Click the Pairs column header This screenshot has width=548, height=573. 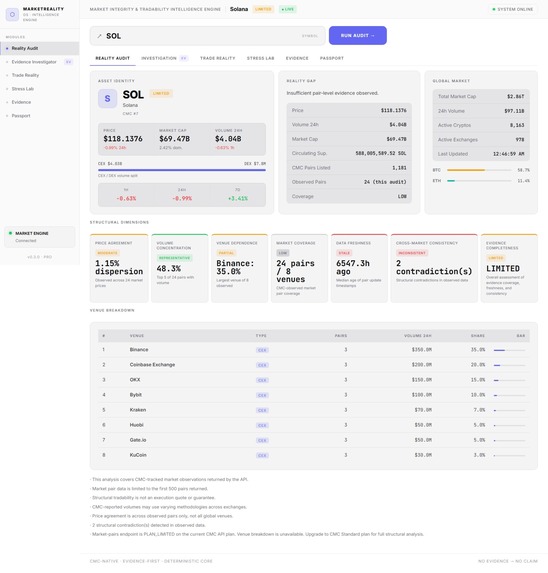pyautogui.click(x=341, y=336)
